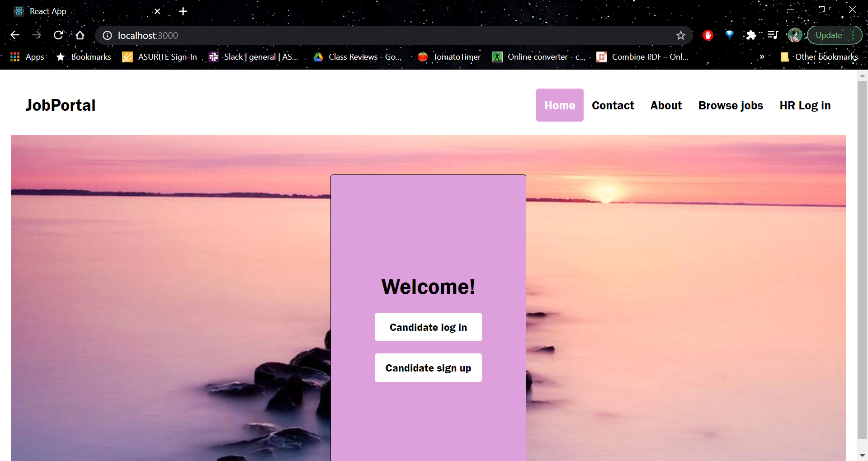868x461 pixels.
Task: Open the Combine PDF bookmark
Action: point(642,57)
